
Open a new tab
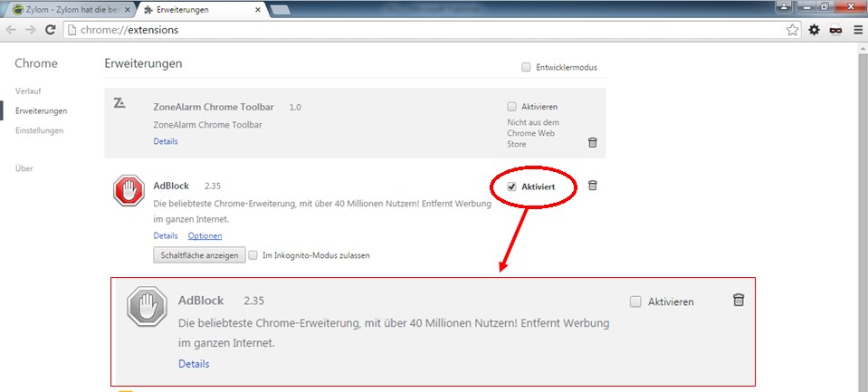pyautogui.click(x=281, y=10)
